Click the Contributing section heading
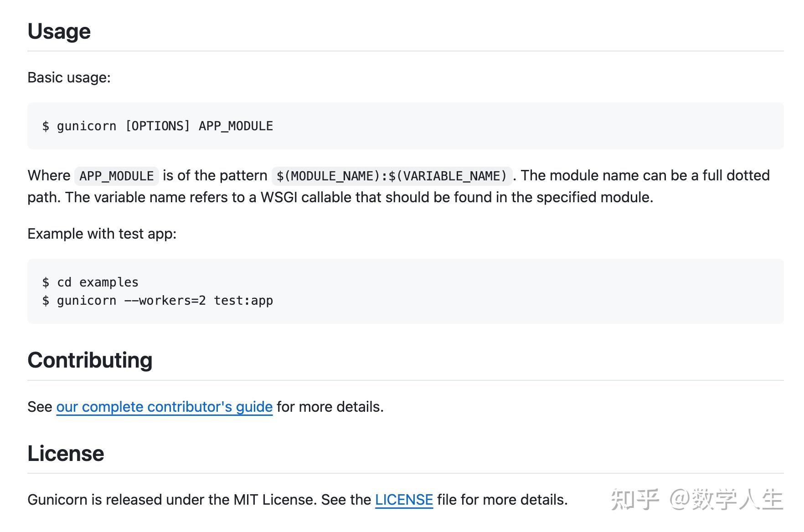 click(90, 360)
